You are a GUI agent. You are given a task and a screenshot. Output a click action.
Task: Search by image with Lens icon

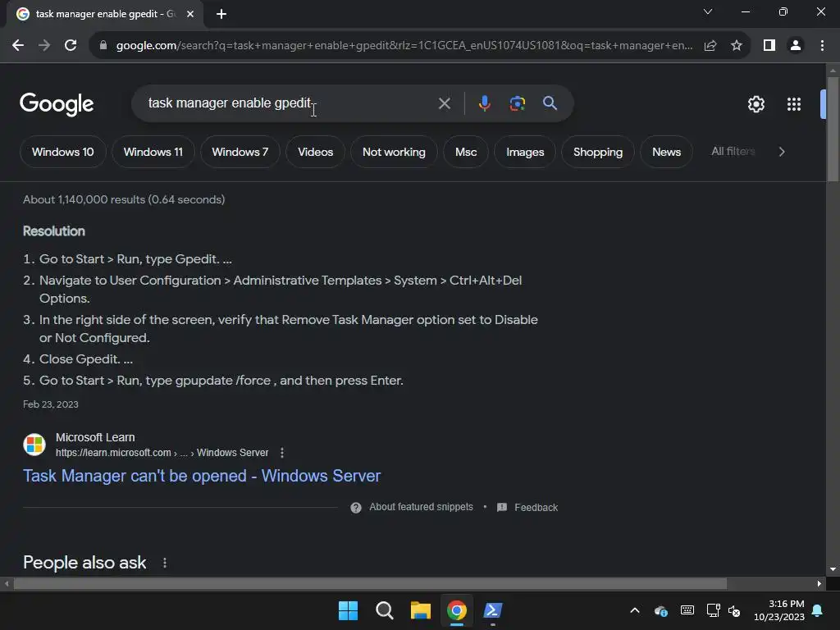[x=517, y=103]
